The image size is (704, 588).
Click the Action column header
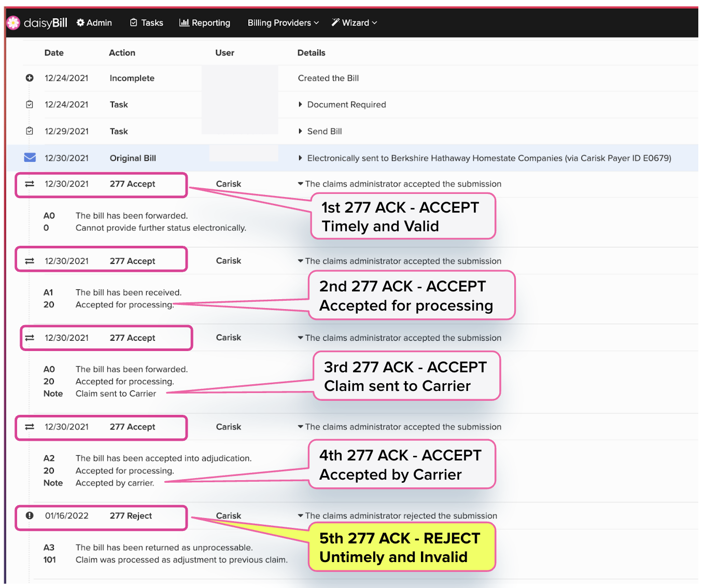click(x=122, y=53)
